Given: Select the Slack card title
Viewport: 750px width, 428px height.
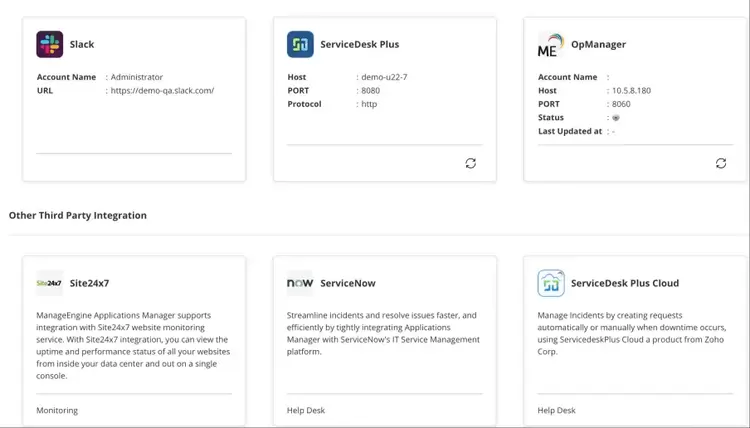Looking at the screenshot, I should (82, 44).
